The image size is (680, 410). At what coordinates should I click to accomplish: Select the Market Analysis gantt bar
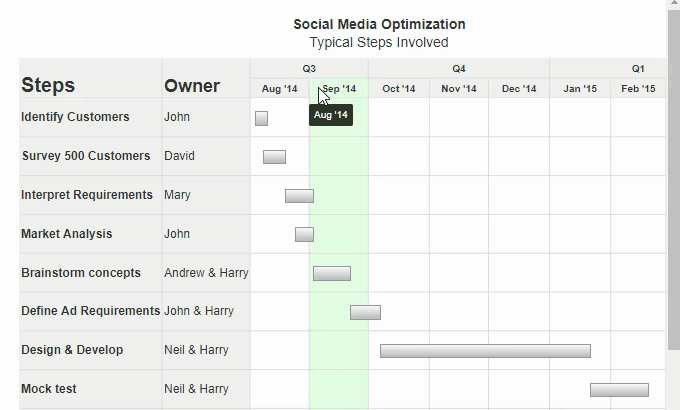[x=304, y=235]
